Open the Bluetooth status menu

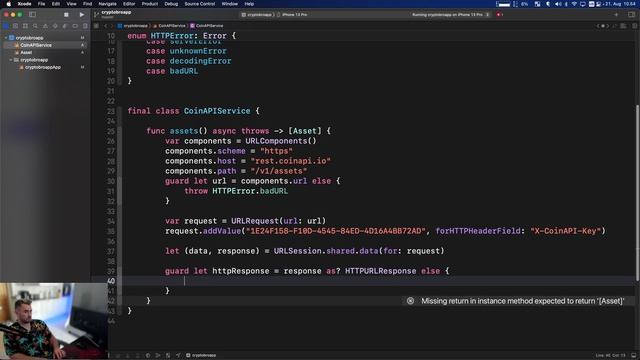click(x=566, y=4)
